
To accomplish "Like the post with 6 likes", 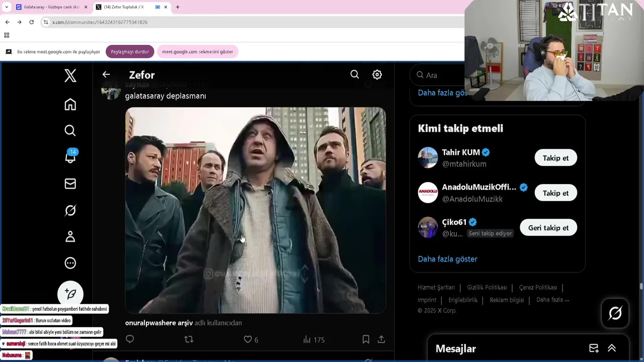I will (251, 339).
